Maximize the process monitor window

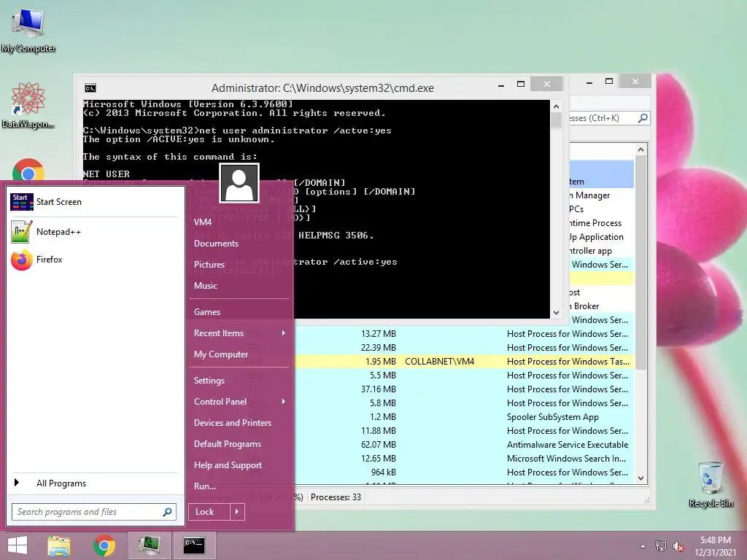coord(609,82)
